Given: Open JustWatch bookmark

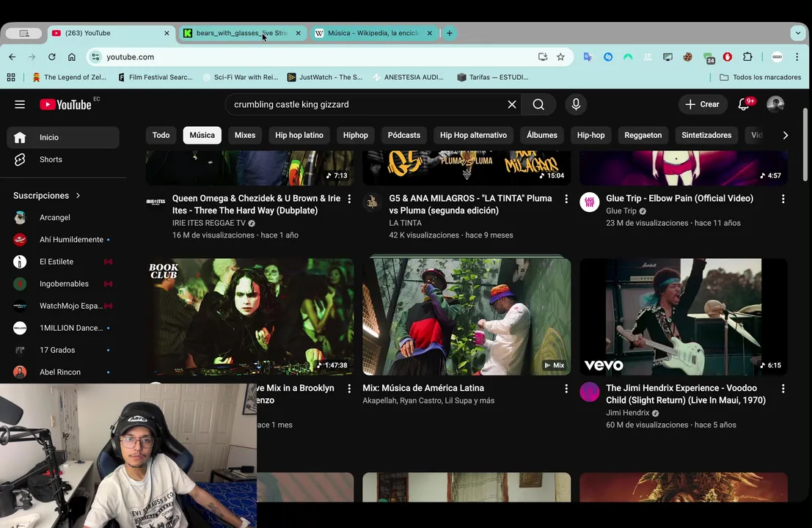Looking at the screenshot, I should tap(325, 77).
